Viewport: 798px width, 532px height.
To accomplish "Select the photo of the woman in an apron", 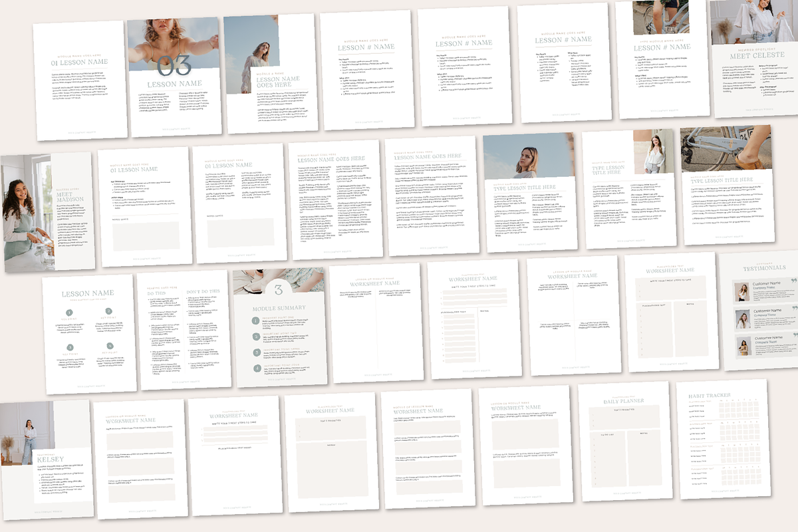I will 29,214.
